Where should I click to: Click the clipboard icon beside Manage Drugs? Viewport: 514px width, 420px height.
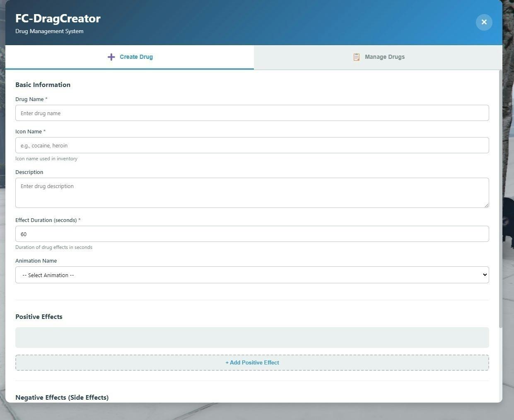(356, 57)
